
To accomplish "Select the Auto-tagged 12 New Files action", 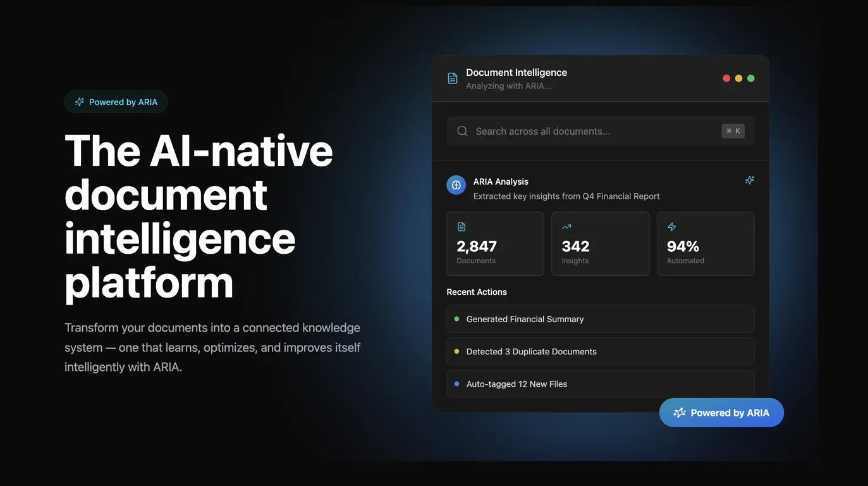I will click(600, 383).
